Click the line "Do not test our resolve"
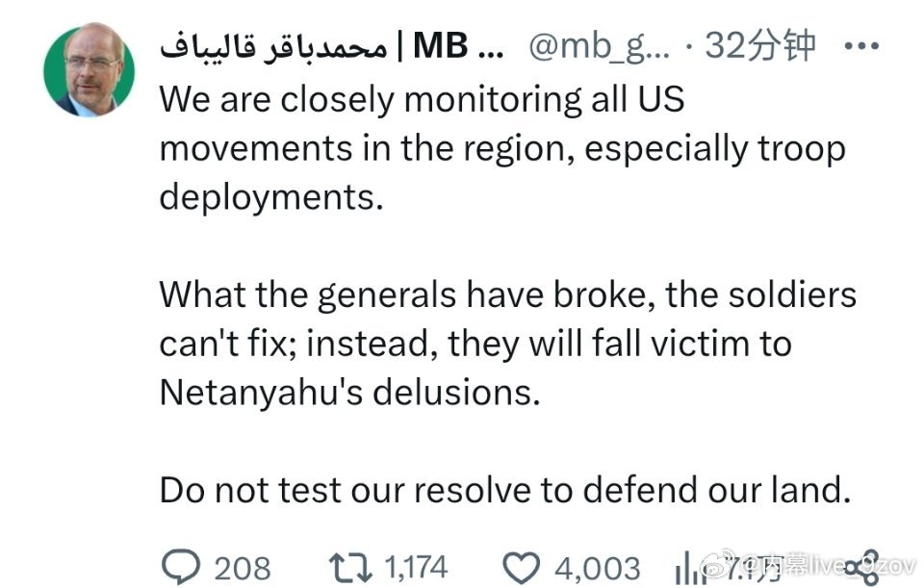The width and height of the screenshot is (924, 588). 505,490
